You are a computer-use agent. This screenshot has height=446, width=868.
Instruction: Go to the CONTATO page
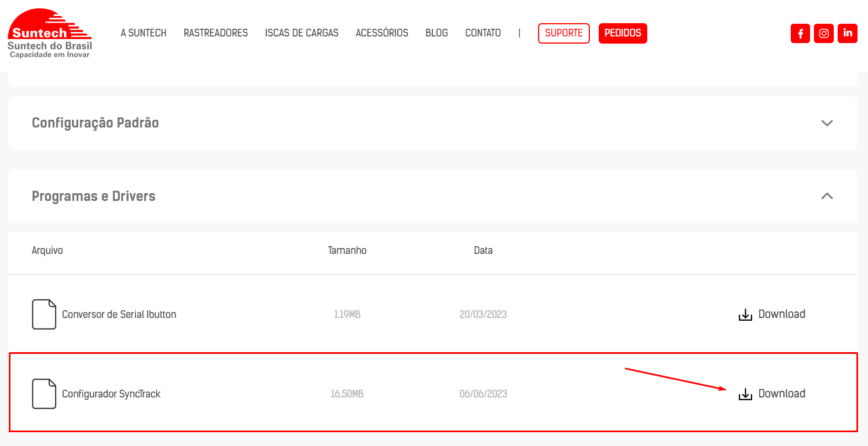coord(483,33)
